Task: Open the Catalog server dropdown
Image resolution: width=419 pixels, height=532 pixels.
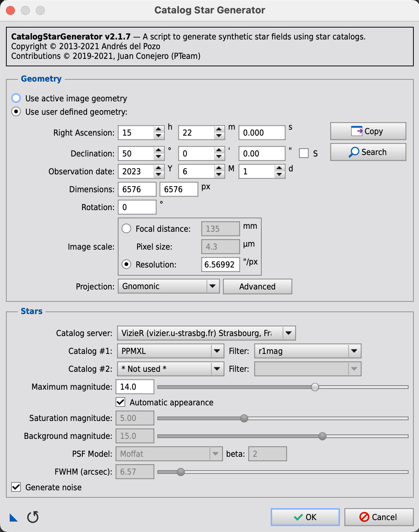Action: (207, 333)
